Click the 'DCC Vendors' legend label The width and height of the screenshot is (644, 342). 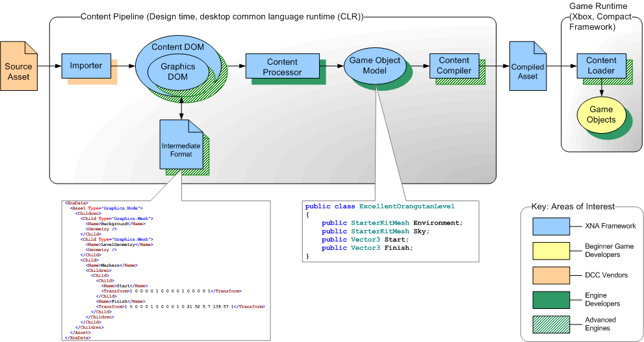click(606, 275)
